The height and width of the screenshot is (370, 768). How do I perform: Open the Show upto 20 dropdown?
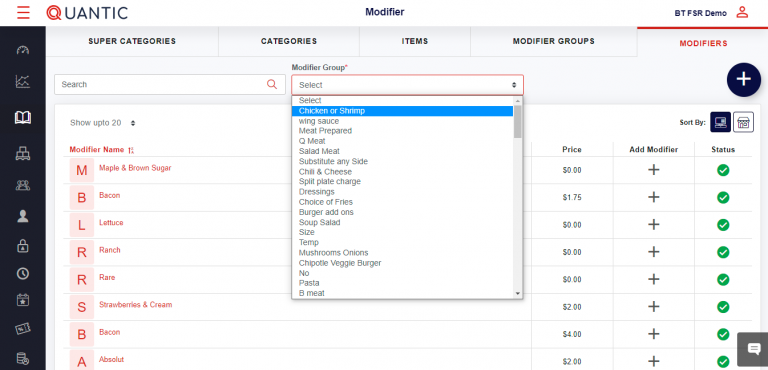point(103,123)
